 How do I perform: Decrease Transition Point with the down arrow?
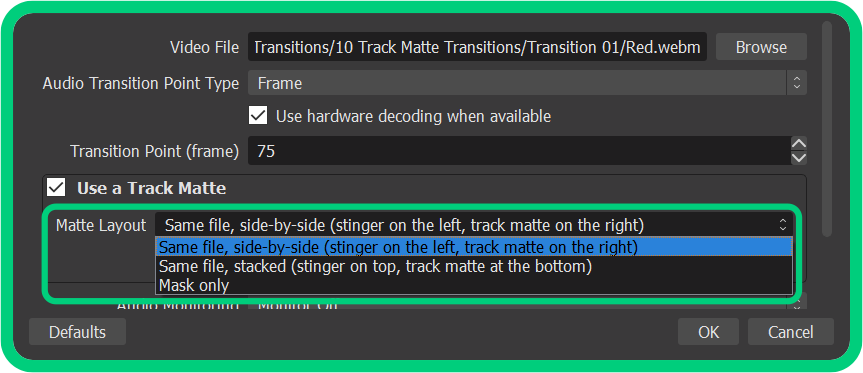click(x=799, y=158)
